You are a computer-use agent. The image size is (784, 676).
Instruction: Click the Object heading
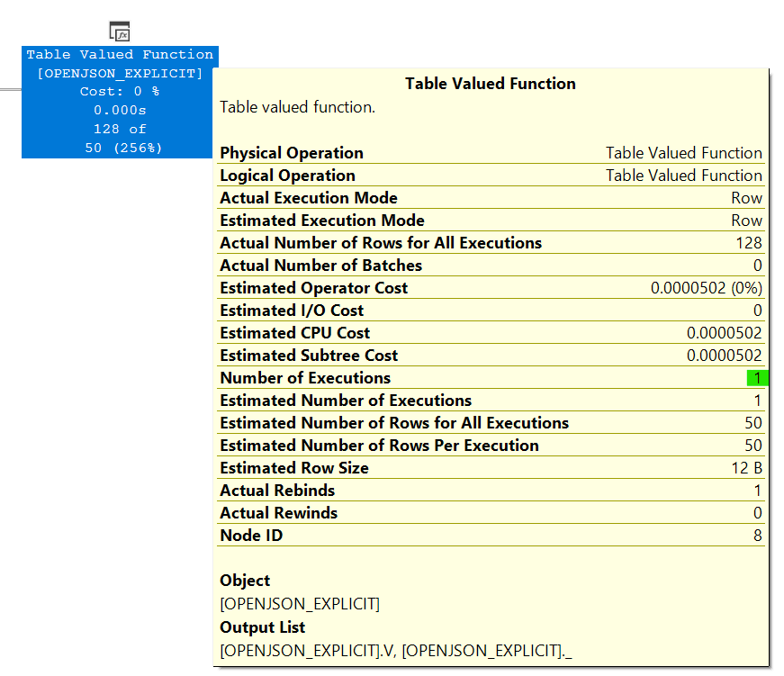[x=245, y=581]
